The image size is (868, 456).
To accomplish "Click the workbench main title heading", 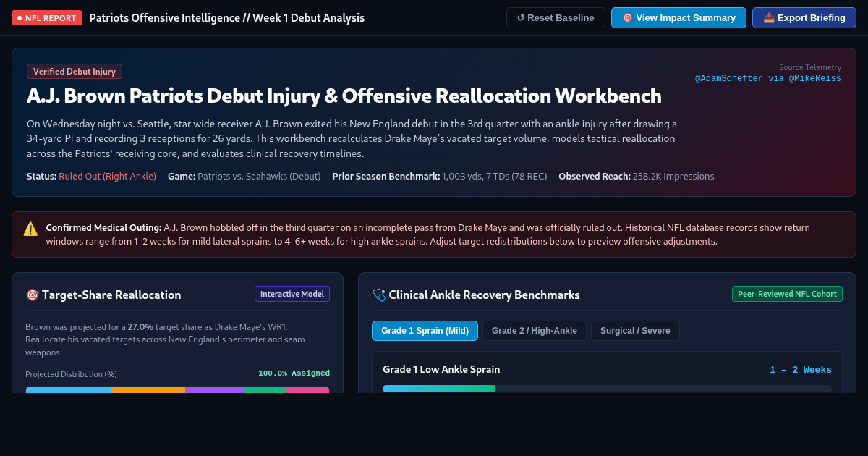I will pos(344,96).
